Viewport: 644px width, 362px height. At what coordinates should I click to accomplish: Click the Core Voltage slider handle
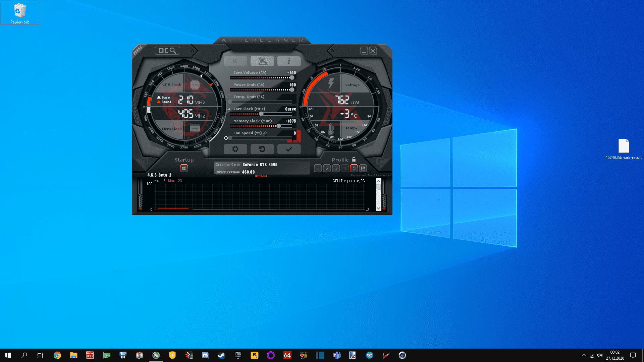tap(292, 78)
